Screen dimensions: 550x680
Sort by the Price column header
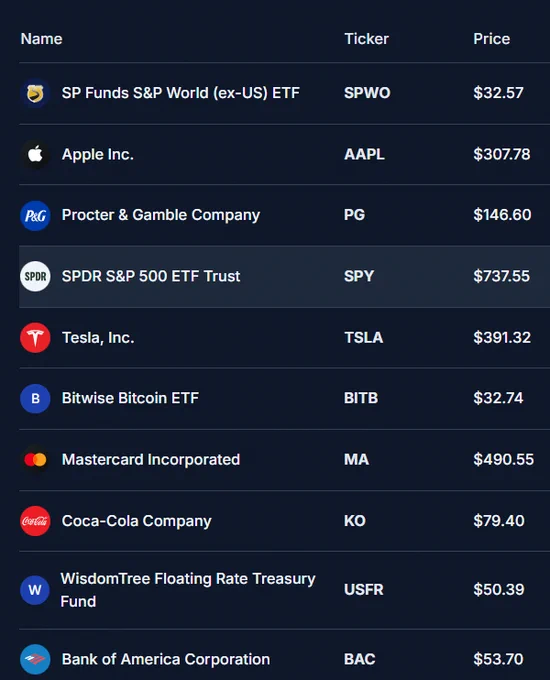point(491,39)
